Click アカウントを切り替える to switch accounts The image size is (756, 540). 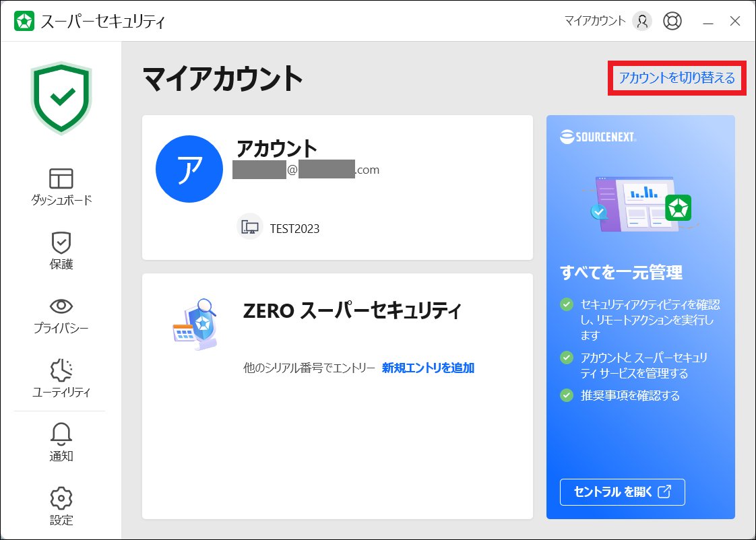coord(677,78)
